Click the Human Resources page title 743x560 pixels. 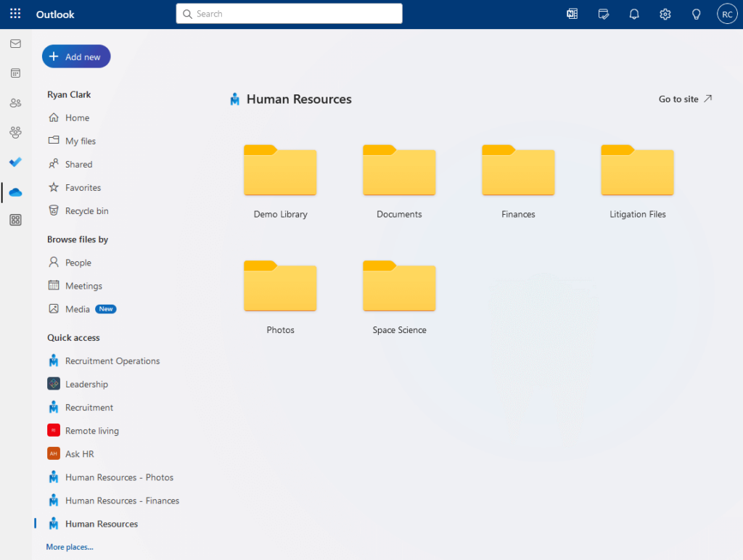click(299, 99)
